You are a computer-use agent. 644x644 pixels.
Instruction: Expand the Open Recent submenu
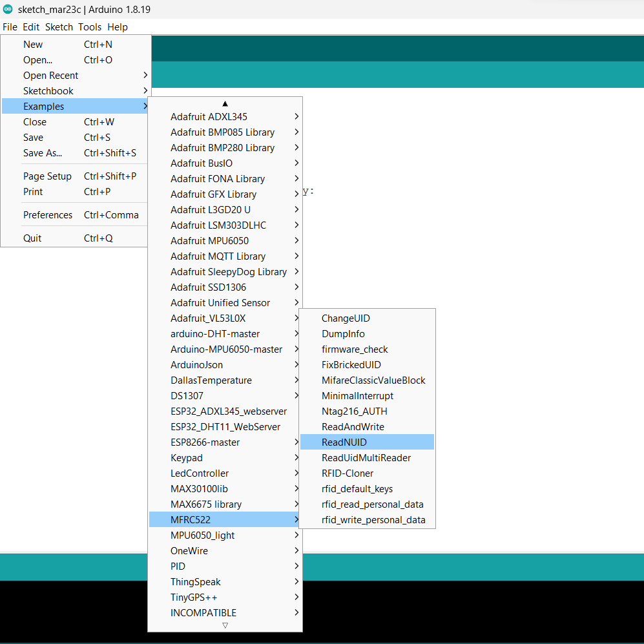coord(145,75)
